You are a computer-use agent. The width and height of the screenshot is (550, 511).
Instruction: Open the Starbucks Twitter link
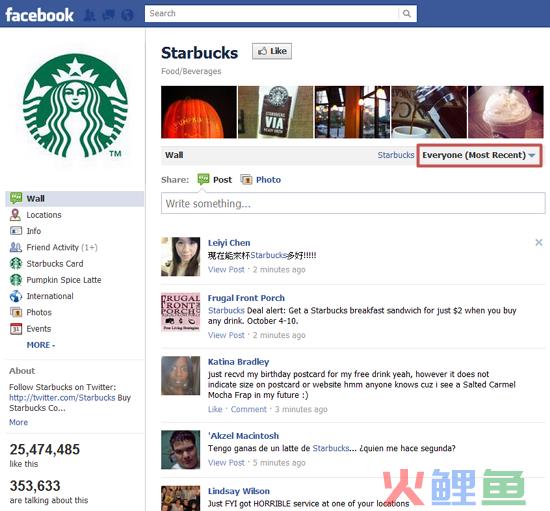coord(62,398)
